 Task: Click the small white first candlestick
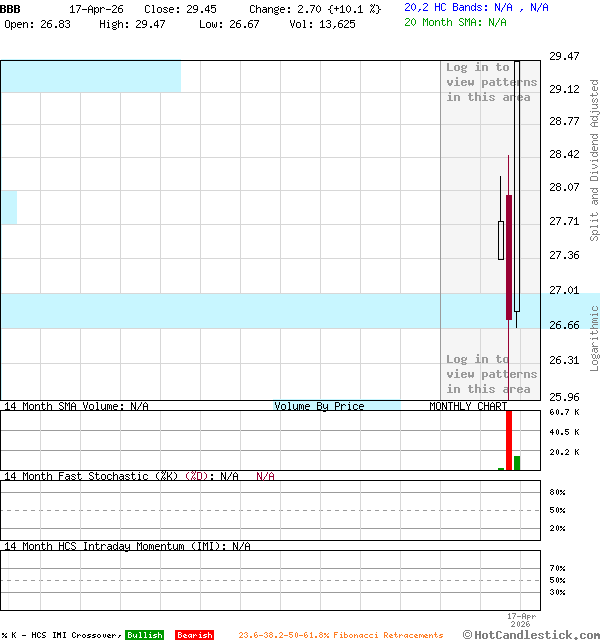[501, 240]
